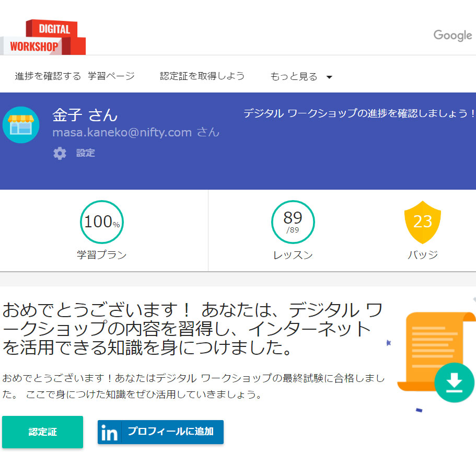
Task: Open 学習ページ menu item
Action: pyautogui.click(x=111, y=76)
